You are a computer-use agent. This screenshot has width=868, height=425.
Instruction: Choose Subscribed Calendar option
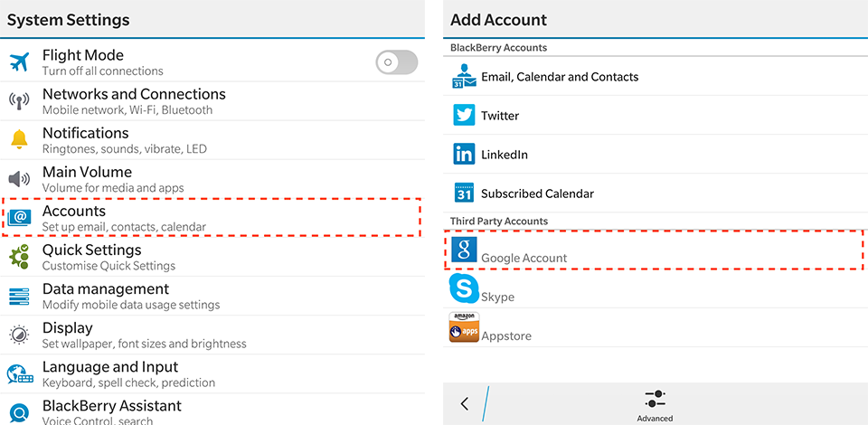pyautogui.click(x=537, y=194)
